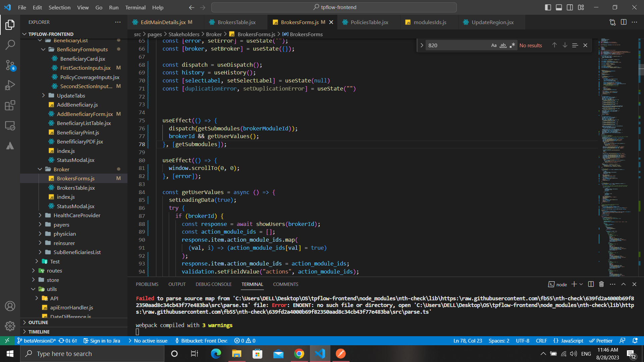644x362 pixels.
Task: Toggle Use Regular Expression in find widget
Action: pos(512,45)
